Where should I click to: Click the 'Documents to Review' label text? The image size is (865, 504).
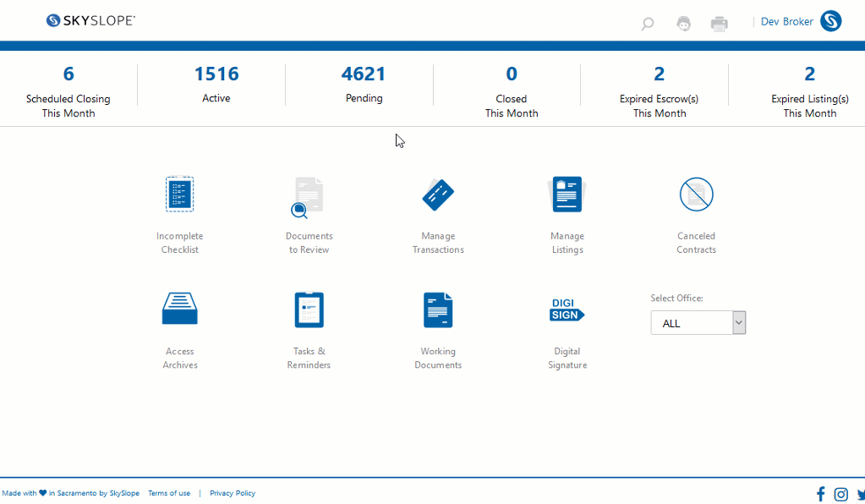pos(309,243)
